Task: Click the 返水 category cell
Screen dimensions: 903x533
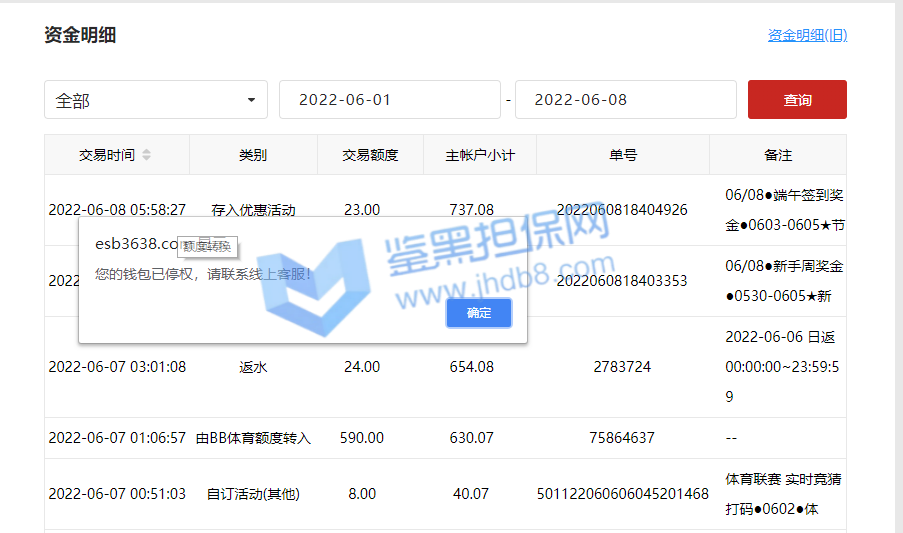Action: [253, 367]
